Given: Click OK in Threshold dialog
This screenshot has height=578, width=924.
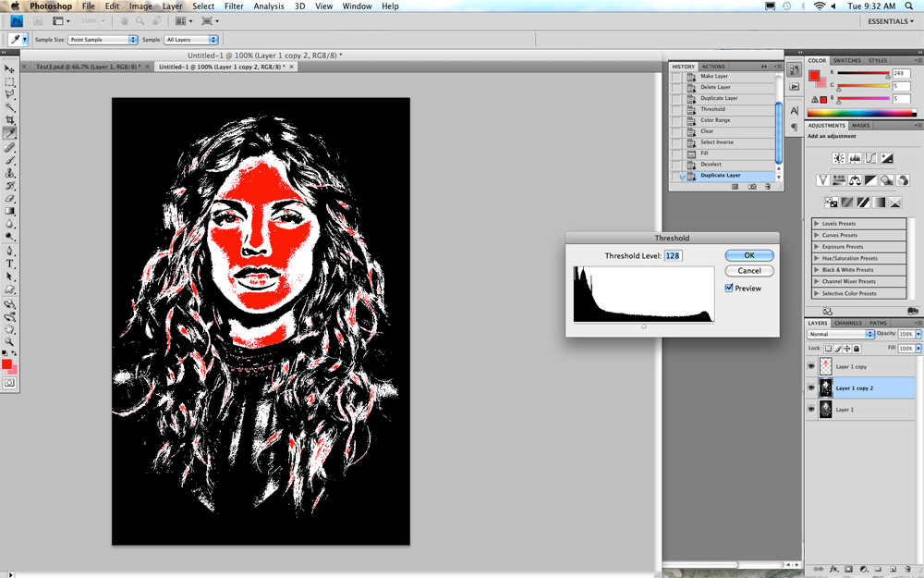Looking at the screenshot, I should tap(749, 255).
